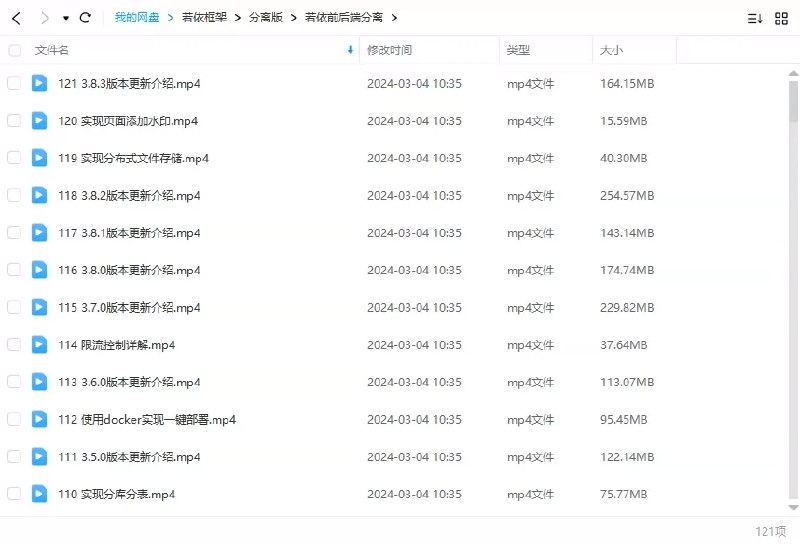Click video icon of 112 使用docker实现一键部署.mp4
Screen dimensions: 800x545
pyautogui.click(x=39, y=419)
